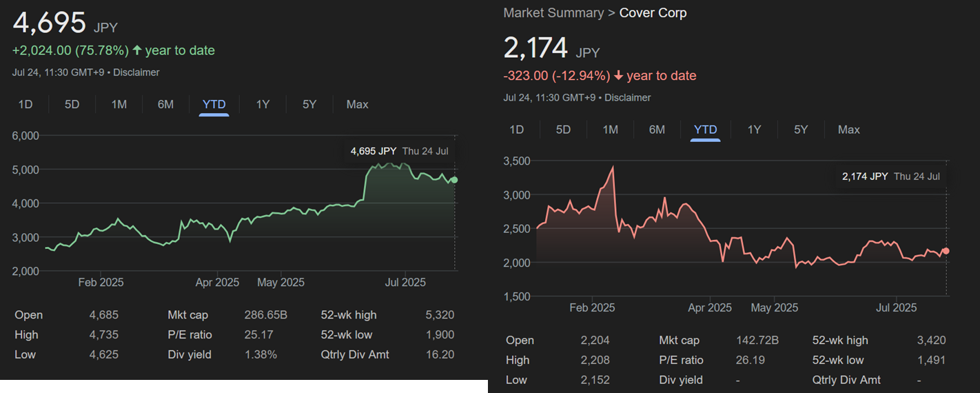Click the Market Summary breadcrumb link
Screen dimensions: 980x393
click(554, 13)
